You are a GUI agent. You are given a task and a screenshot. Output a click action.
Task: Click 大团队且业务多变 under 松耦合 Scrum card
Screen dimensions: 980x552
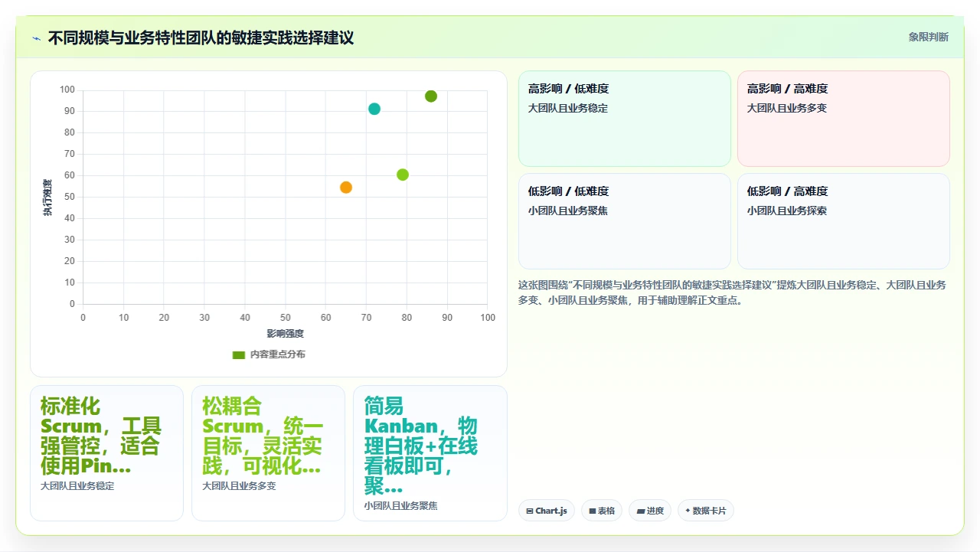pos(239,486)
